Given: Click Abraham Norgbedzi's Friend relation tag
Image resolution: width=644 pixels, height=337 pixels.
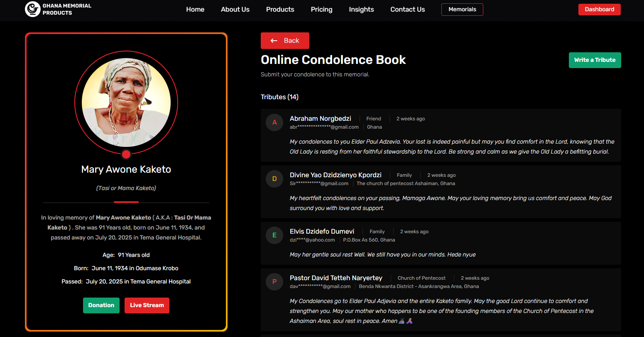Looking at the screenshot, I should point(374,119).
